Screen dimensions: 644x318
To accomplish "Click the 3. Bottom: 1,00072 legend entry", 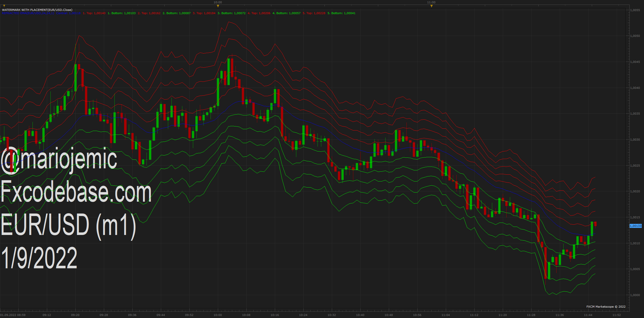I will tap(231, 13).
